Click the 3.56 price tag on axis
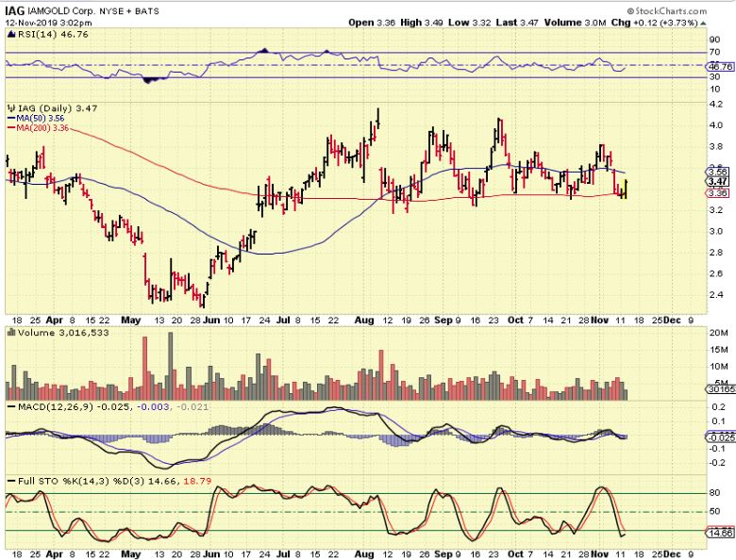 719,172
